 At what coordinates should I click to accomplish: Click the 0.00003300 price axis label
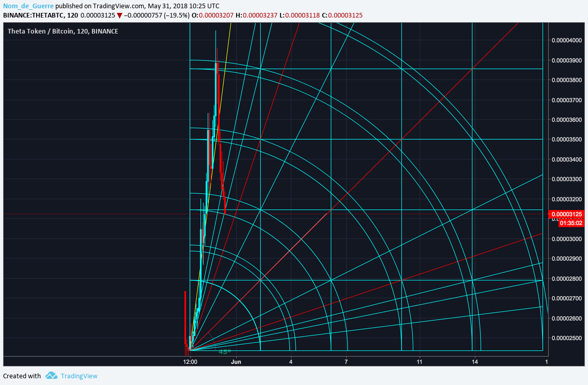(567, 179)
